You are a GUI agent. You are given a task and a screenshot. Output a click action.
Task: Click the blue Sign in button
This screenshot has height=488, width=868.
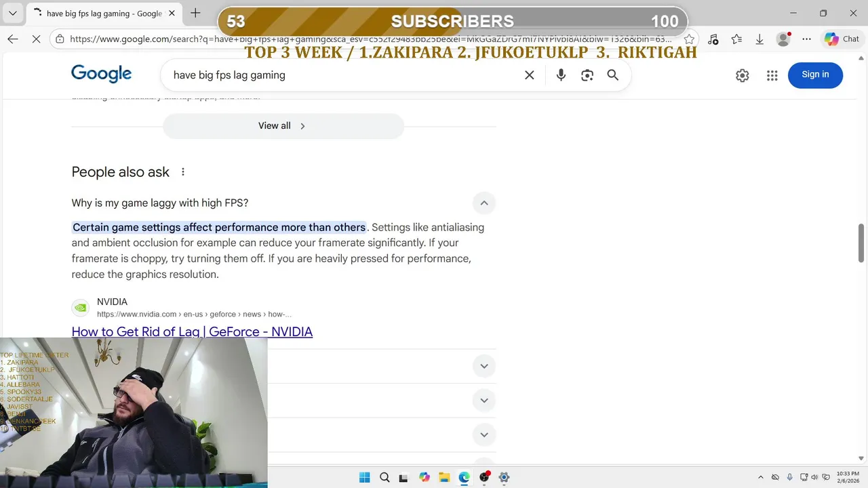[x=815, y=75]
